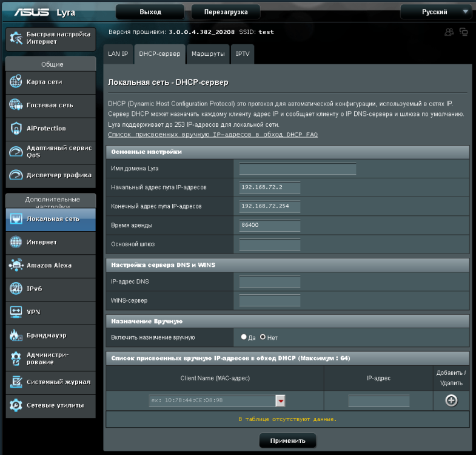Open 'Сетевые утилиты' menu item
Image resolution: width=476 pixels, height=455 pixels.
point(51,405)
